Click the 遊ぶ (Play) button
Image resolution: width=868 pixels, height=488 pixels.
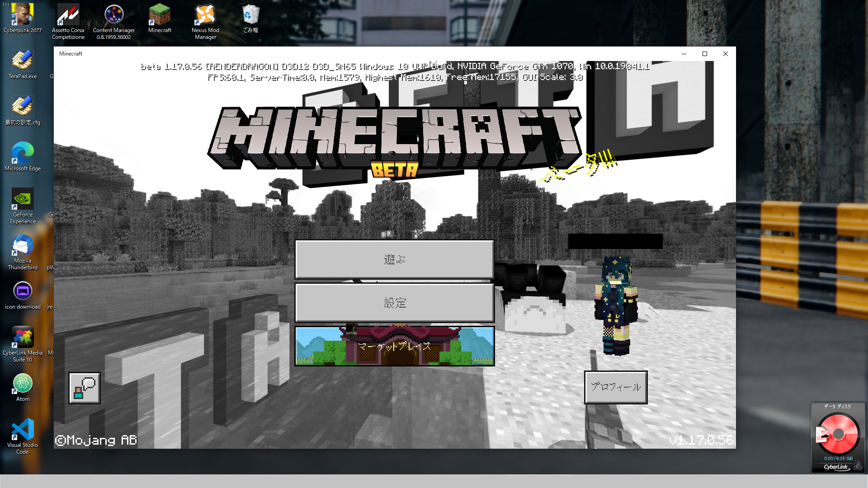[x=394, y=258]
